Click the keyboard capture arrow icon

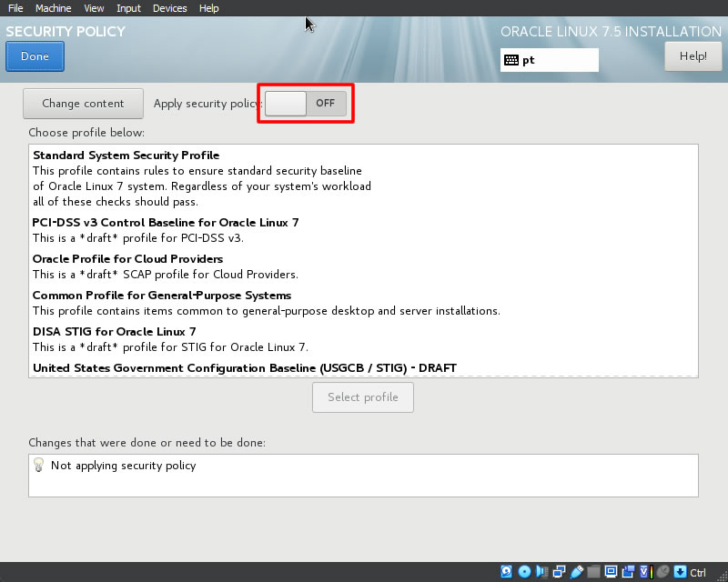coord(680,571)
